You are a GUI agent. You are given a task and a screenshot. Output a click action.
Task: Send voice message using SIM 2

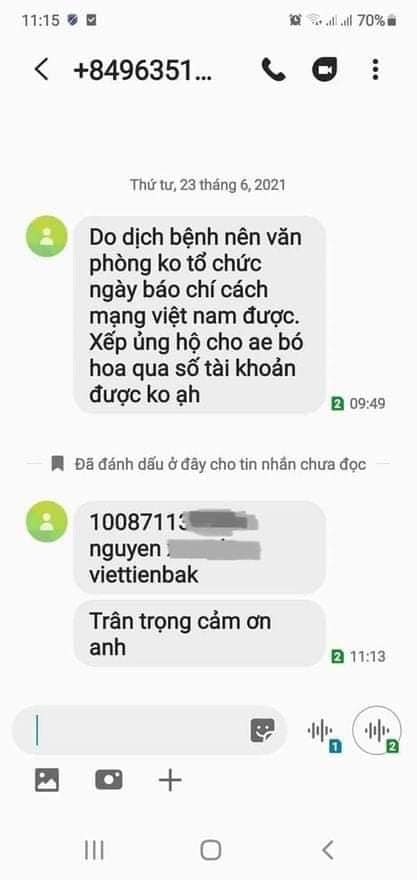pos(377,730)
